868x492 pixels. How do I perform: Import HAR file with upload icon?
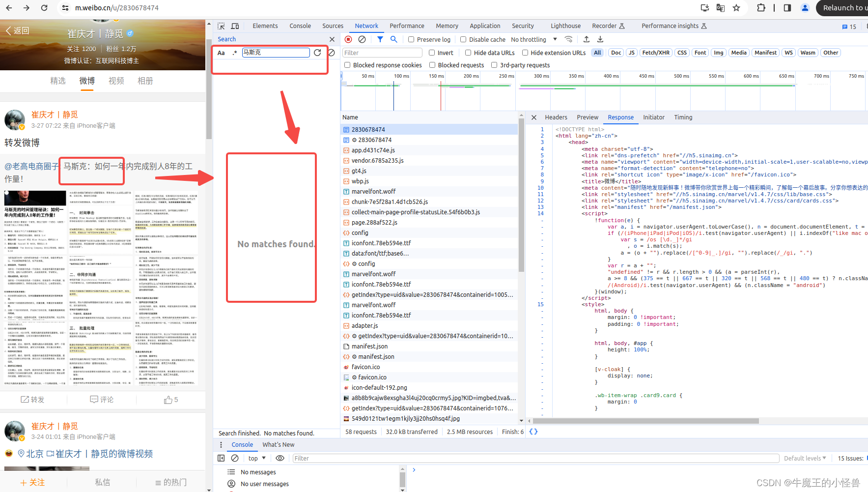pyautogui.click(x=587, y=39)
